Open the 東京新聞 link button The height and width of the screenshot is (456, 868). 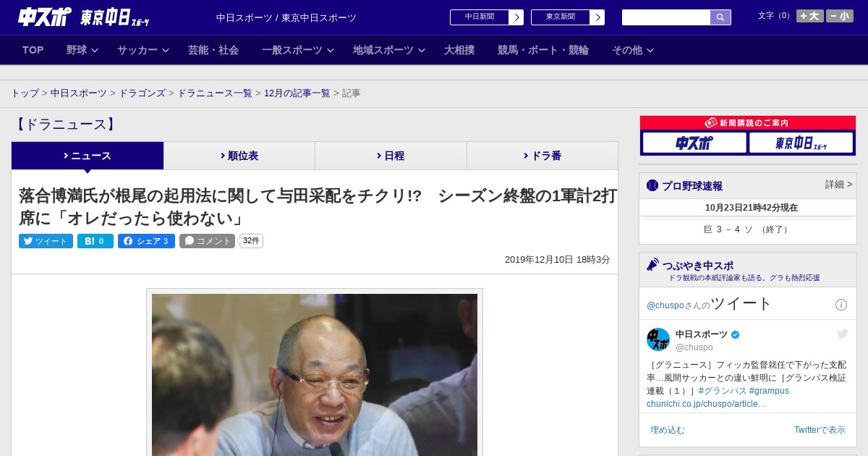click(560, 17)
